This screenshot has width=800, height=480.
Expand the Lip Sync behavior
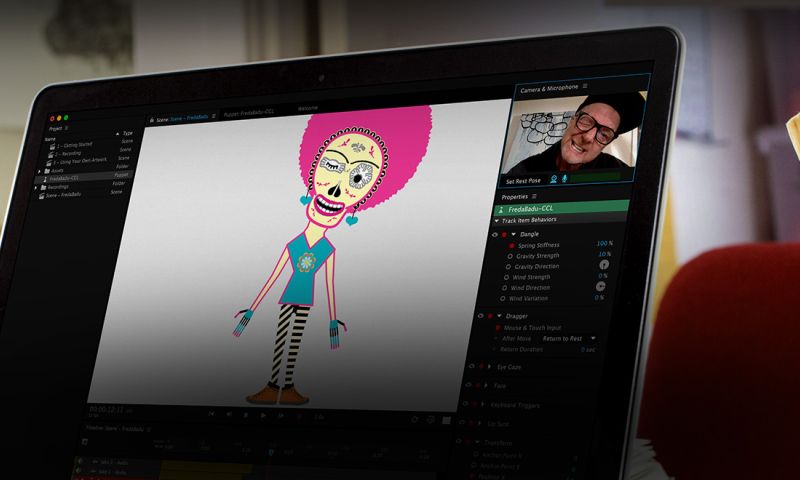[479, 423]
